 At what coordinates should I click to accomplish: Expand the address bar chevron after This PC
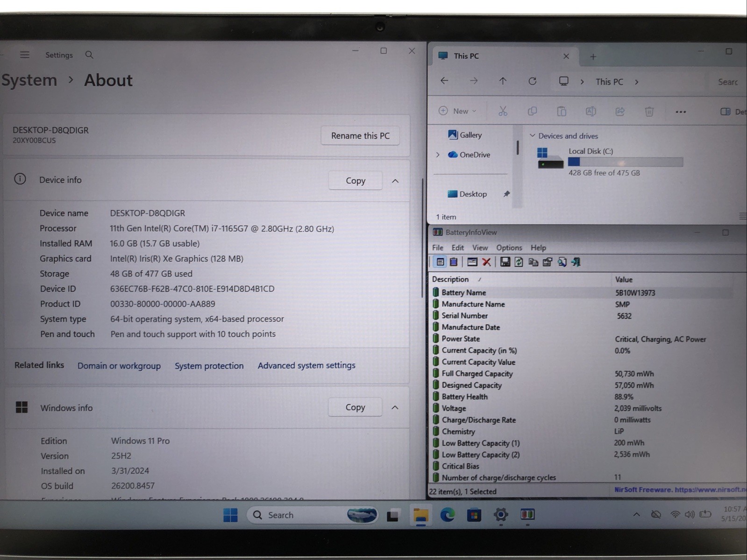point(637,82)
